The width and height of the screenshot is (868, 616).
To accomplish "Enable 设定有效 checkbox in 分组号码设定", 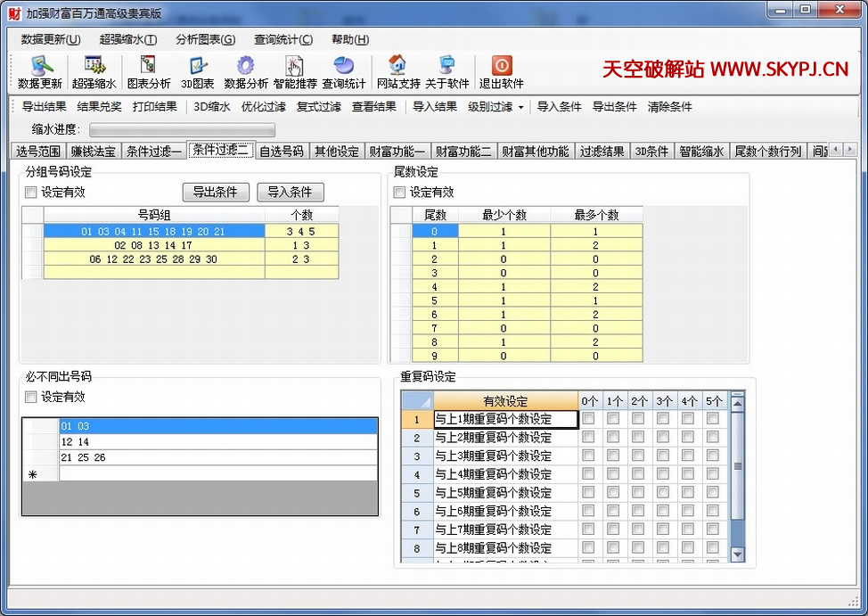I will coord(31,193).
